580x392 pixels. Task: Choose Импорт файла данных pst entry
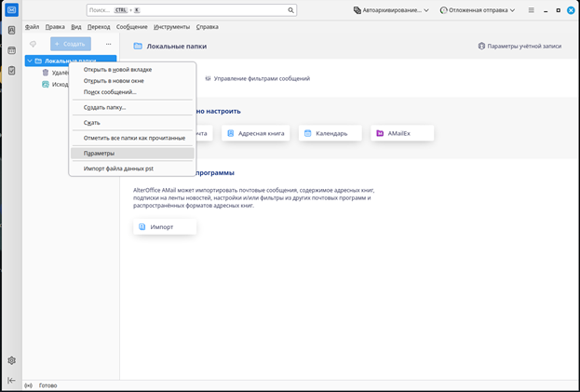(118, 169)
